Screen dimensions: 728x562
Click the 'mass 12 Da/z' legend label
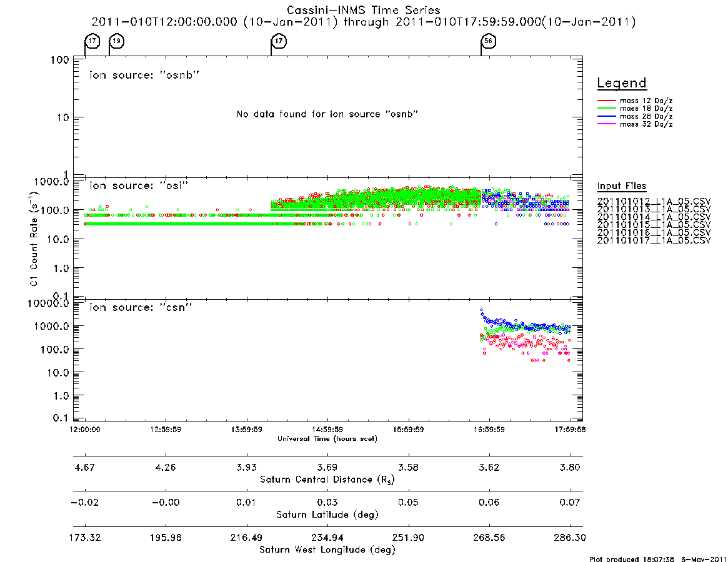[x=646, y=101]
